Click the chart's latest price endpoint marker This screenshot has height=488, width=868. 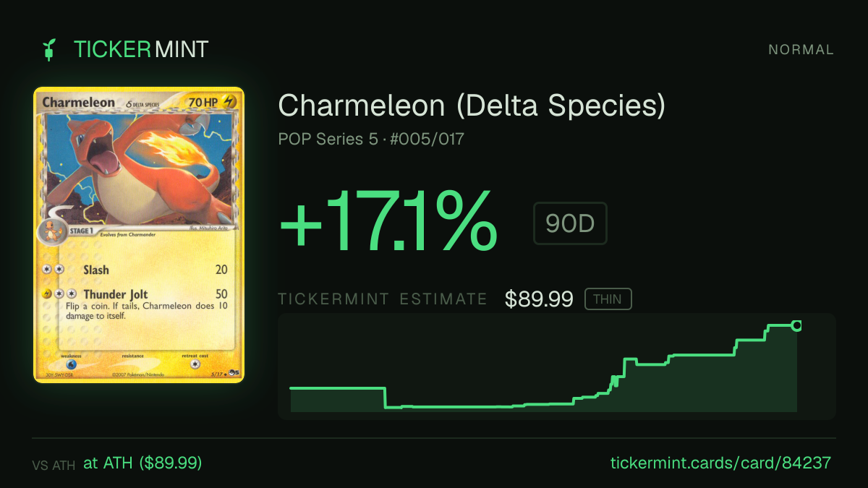tap(797, 325)
